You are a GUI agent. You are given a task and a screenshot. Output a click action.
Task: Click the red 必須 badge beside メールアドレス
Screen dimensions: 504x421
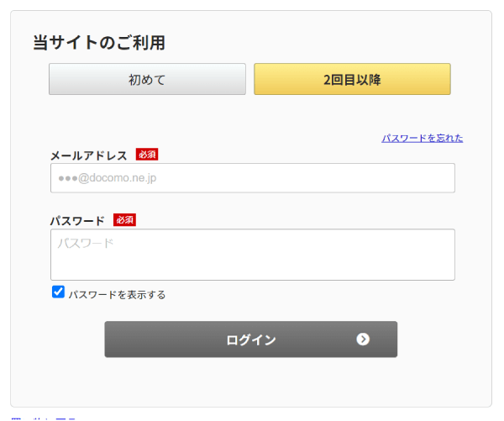pyautogui.click(x=147, y=155)
